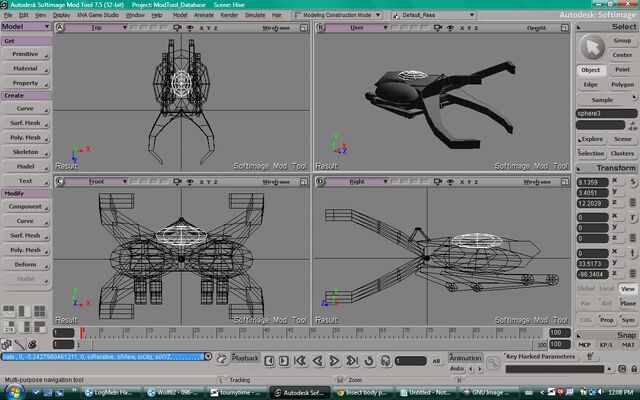Click the lock icon near marked parameters field
Viewport: 640px width, 400px height.
pos(633,369)
